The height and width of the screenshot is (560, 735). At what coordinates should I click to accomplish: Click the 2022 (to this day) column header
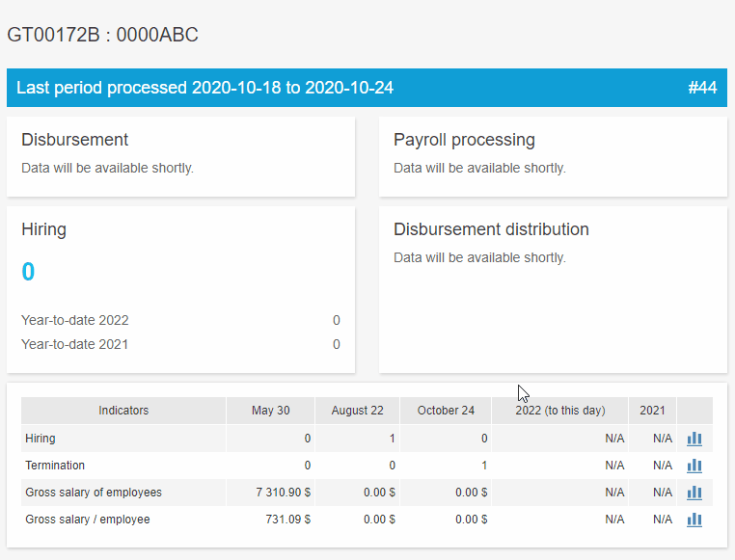[x=559, y=411]
